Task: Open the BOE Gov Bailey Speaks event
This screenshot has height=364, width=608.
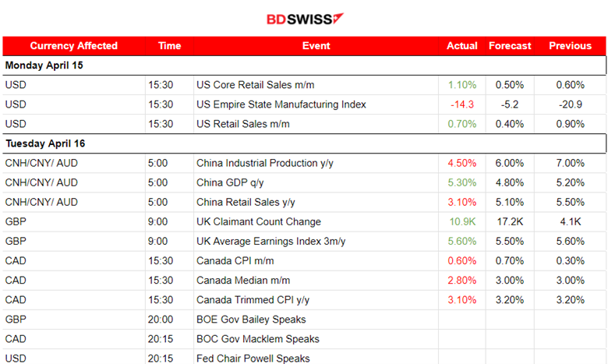Action: point(250,319)
